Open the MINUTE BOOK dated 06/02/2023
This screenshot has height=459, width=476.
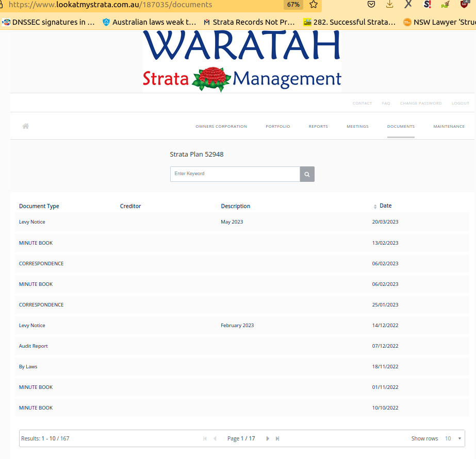point(242,284)
